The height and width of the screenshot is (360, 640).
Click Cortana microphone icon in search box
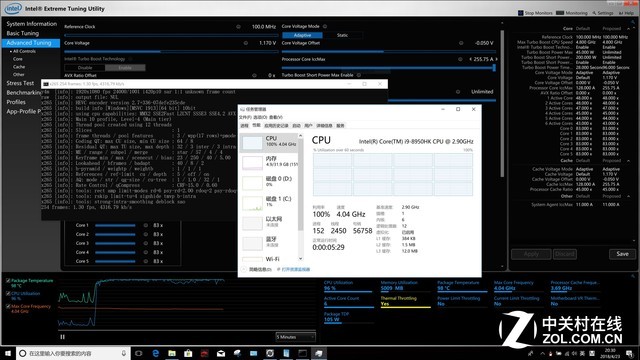coord(124,353)
